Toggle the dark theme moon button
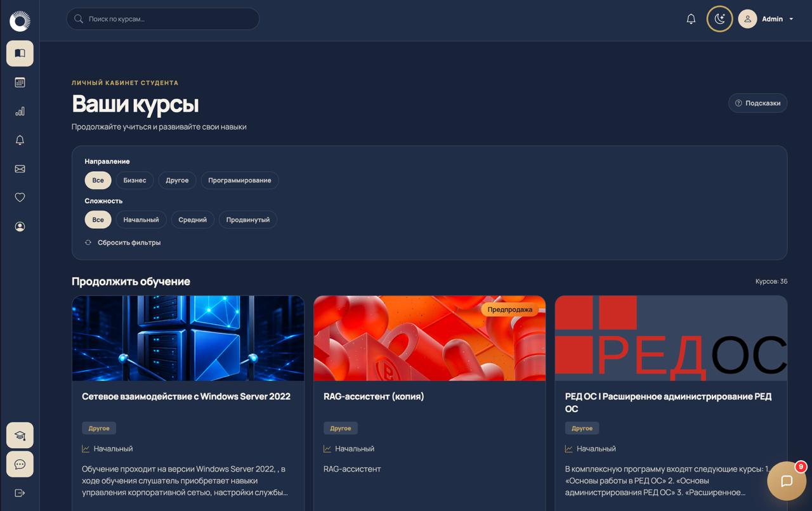The image size is (812, 511). pyautogui.click(x=719, y=19)
